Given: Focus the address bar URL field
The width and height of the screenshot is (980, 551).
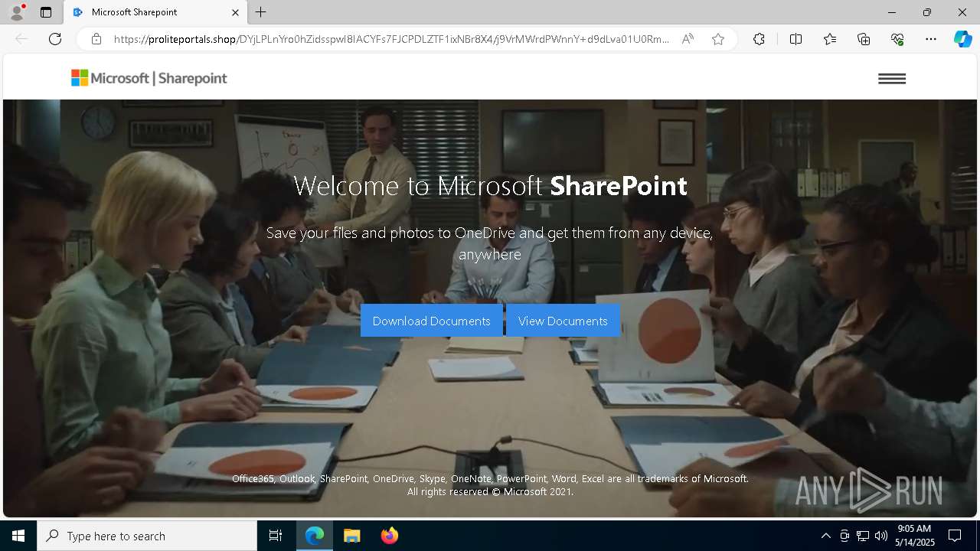Looking at the screenshot, I should click(390, 39).
